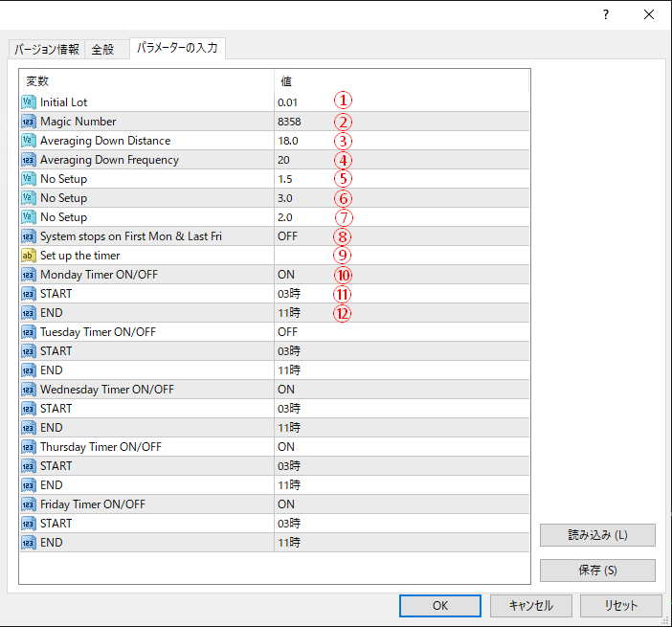672x627 pixels.
Task: Click the Set up the timer string icon
Action: [x=28, y=256]
